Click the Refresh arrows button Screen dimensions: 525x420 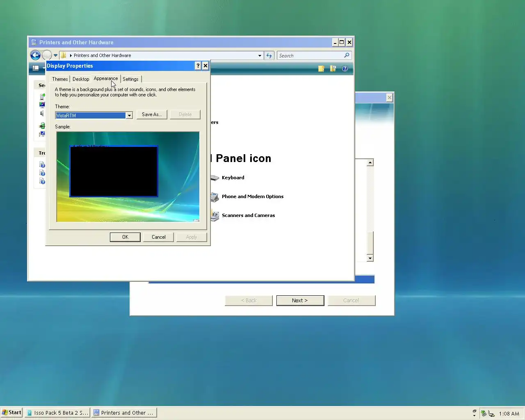pos(269,55)
